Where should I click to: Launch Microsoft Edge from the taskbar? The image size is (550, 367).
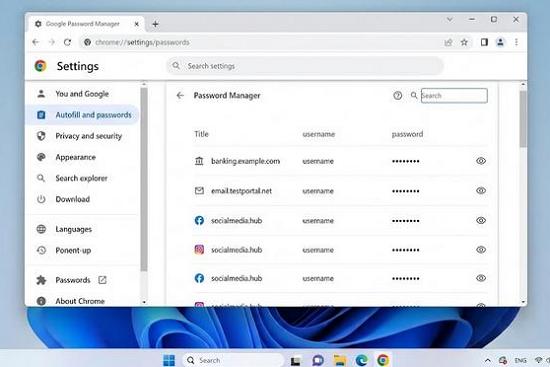point(362,360)
